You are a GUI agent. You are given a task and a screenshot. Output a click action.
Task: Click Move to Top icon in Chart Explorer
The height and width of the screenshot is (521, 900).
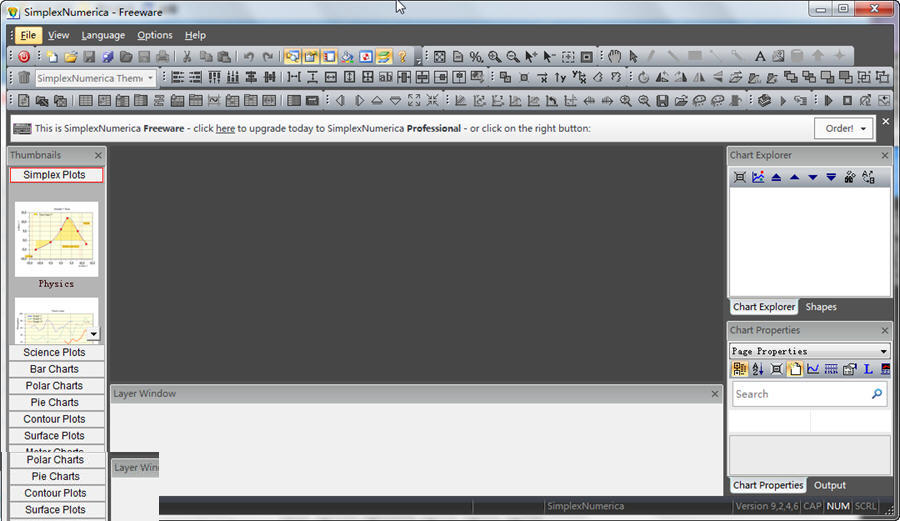(x=776, y=177)
